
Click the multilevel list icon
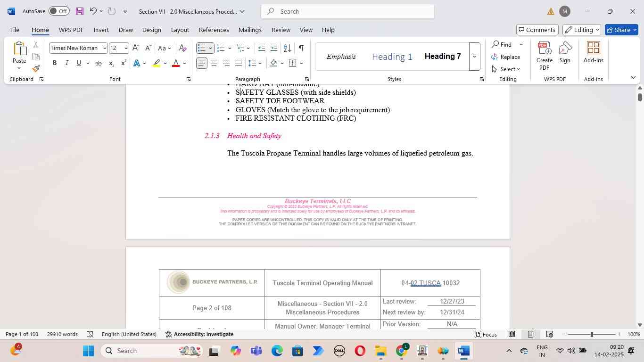(240, 48)
